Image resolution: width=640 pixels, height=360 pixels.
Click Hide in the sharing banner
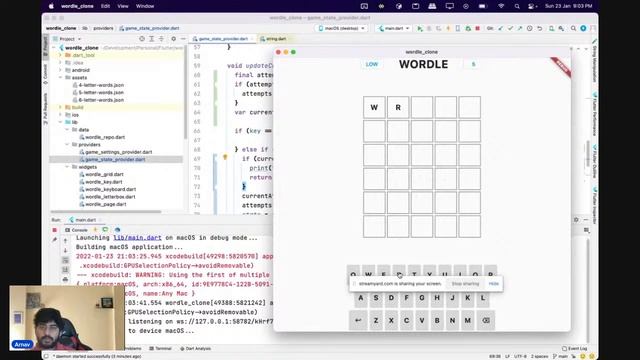point(494,284)
